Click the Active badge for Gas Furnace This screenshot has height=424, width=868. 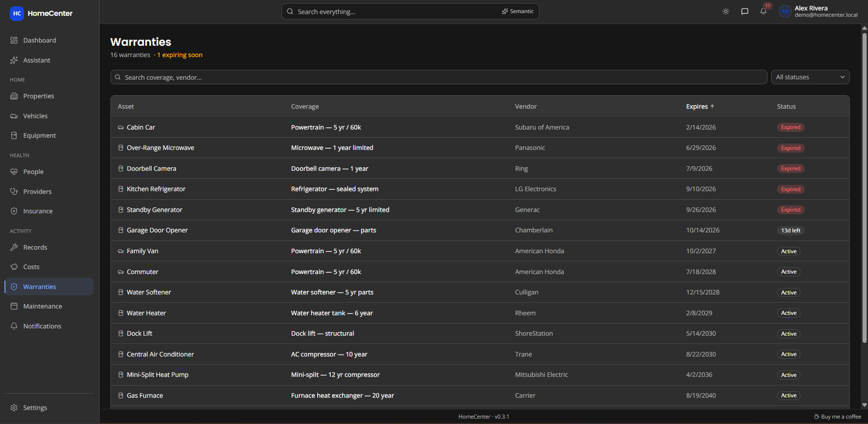tap(789, 395)
